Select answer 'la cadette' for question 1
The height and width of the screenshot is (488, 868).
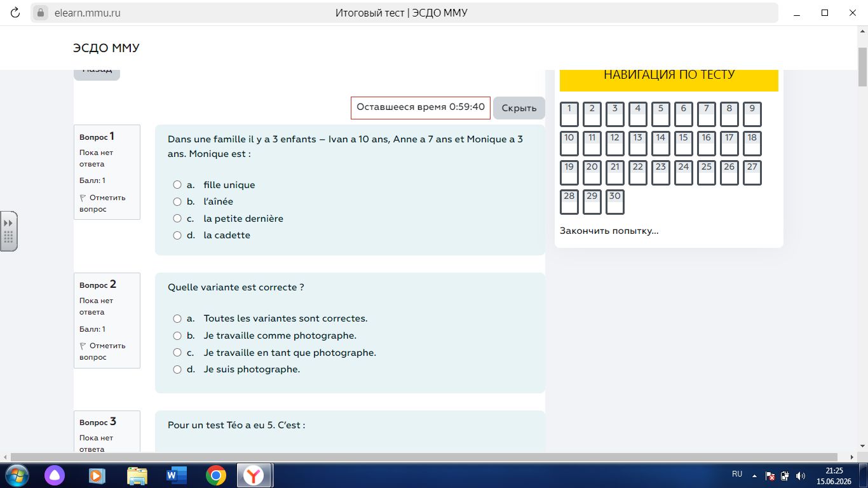click(177, 235)
